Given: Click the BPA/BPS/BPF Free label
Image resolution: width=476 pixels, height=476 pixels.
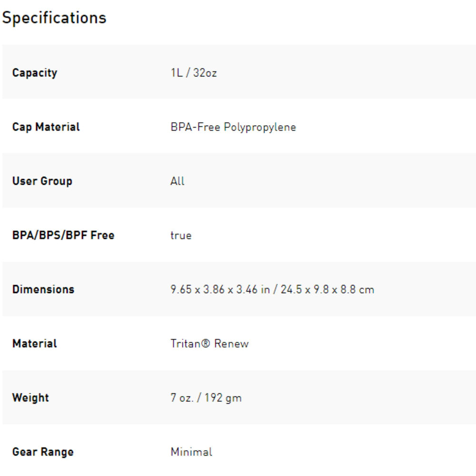Looking at the screenshot, I should pos(63,235).
